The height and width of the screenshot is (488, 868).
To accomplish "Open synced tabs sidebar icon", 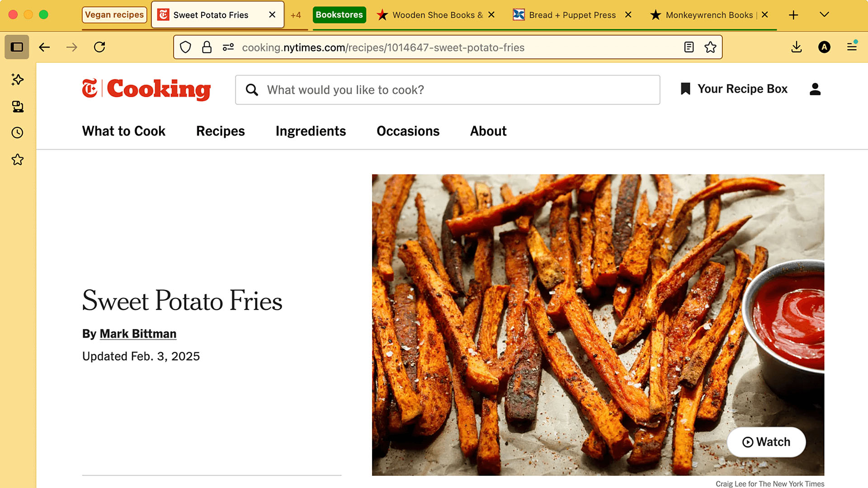I will click(x=18, y=107).
